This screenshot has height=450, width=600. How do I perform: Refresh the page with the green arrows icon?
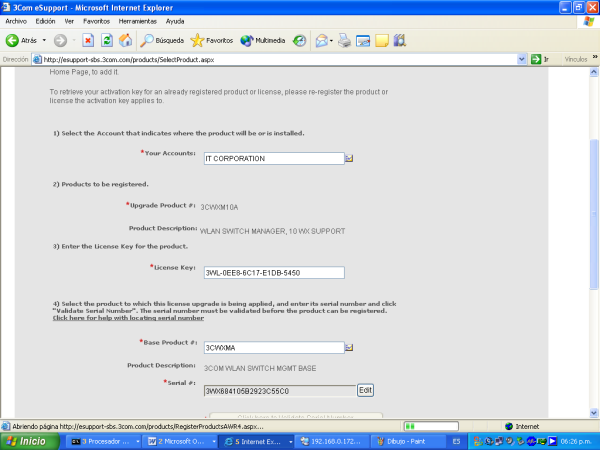coord(107,40)
